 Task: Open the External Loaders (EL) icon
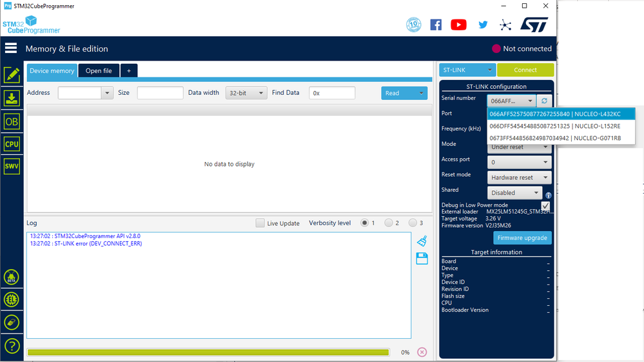(12, 299)
